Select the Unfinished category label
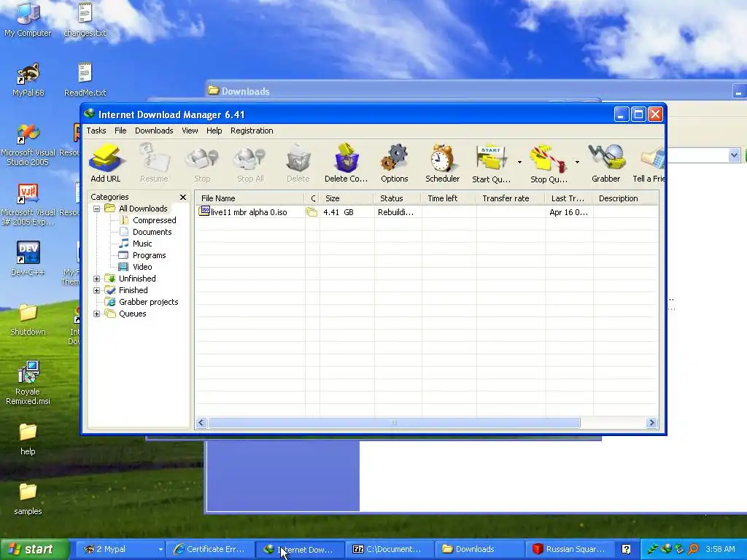Screen dimensions: 747x560 point(137,279)
